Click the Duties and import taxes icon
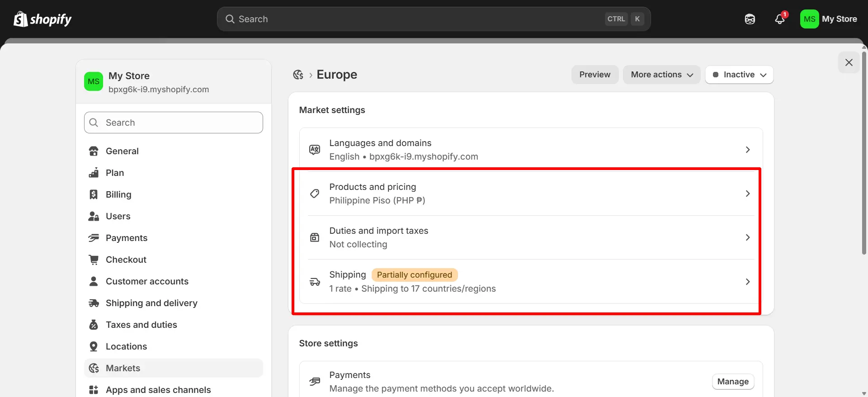This screenshot has width=868, height=397. click(315, 237)
